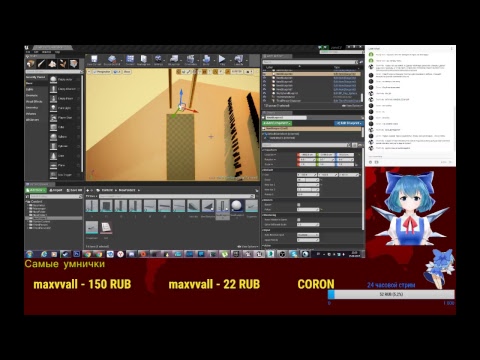Select the Foliage mode icon
Viewport: 480px width, 360px height.
[63, 63]
